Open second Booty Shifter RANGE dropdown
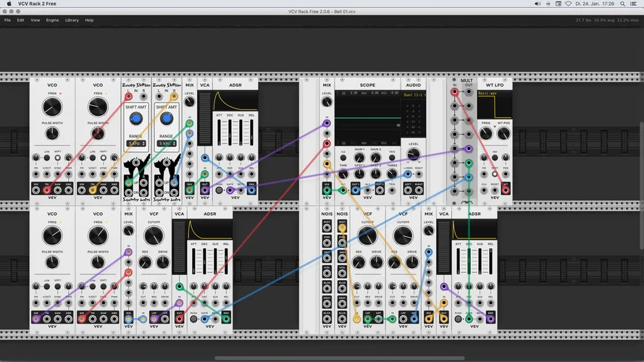 tap(166, 143)
